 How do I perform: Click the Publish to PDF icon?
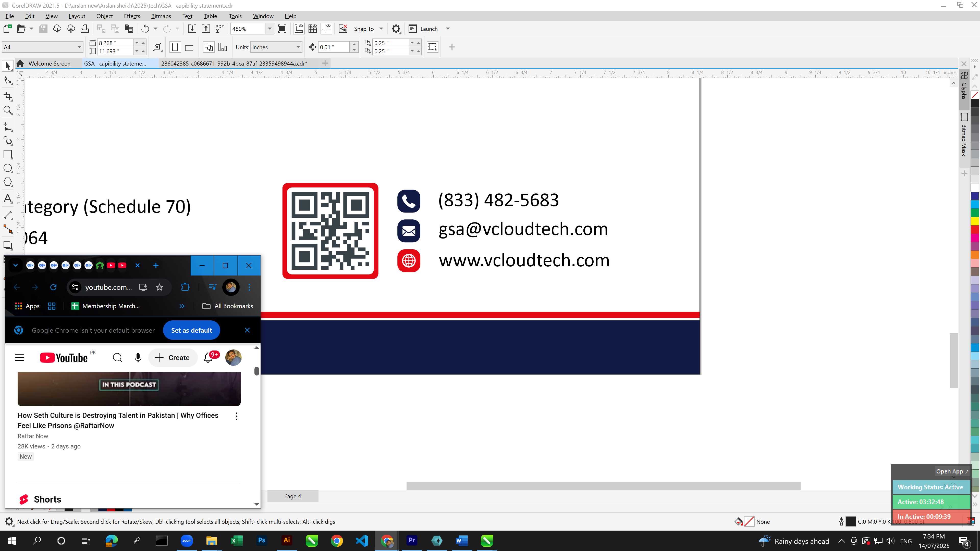point(219,29)
